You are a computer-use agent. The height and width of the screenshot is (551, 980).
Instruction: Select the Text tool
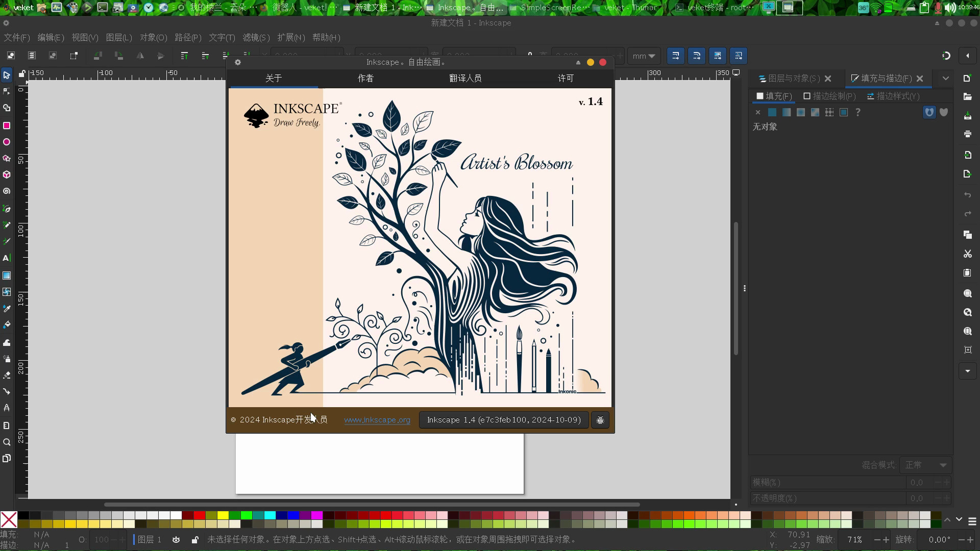coord(7,258)
